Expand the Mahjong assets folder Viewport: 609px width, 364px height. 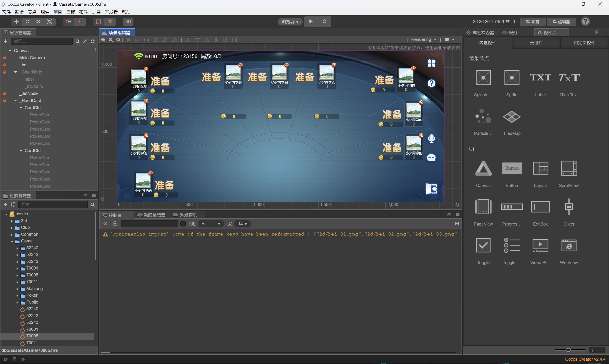pyautogui.click(x=17, y=289)
